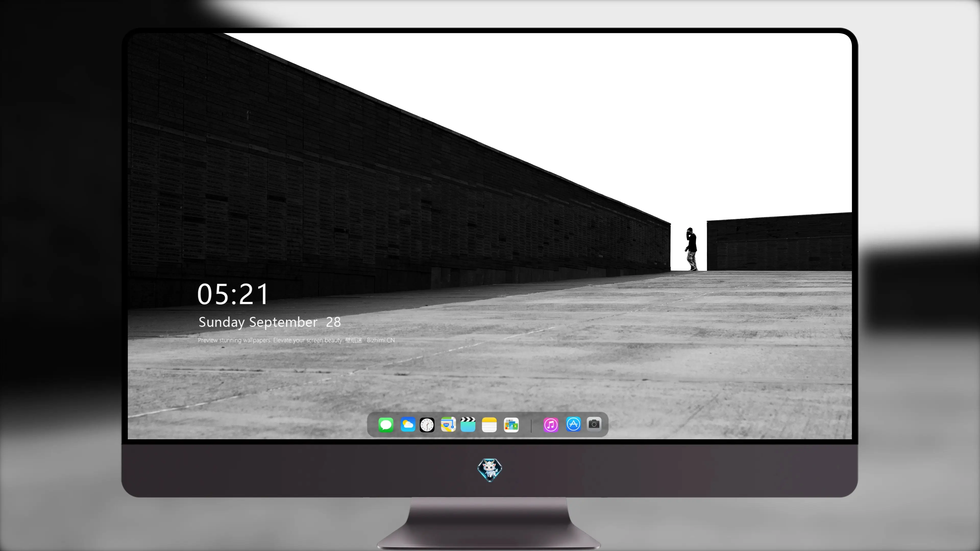Open the yellow Notes app in the dock
Image resolution: width=980 pixels, height=551 pixels.
point(489,424)
